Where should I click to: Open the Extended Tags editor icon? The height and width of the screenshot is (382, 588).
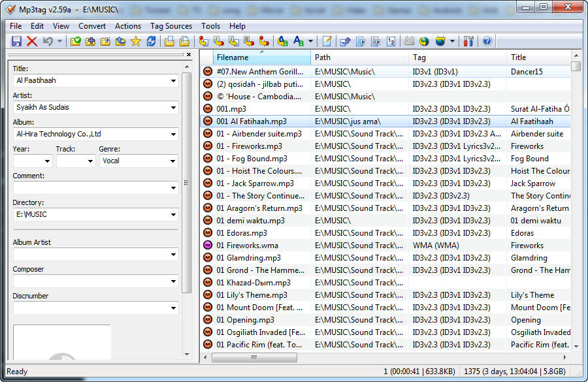327,41
